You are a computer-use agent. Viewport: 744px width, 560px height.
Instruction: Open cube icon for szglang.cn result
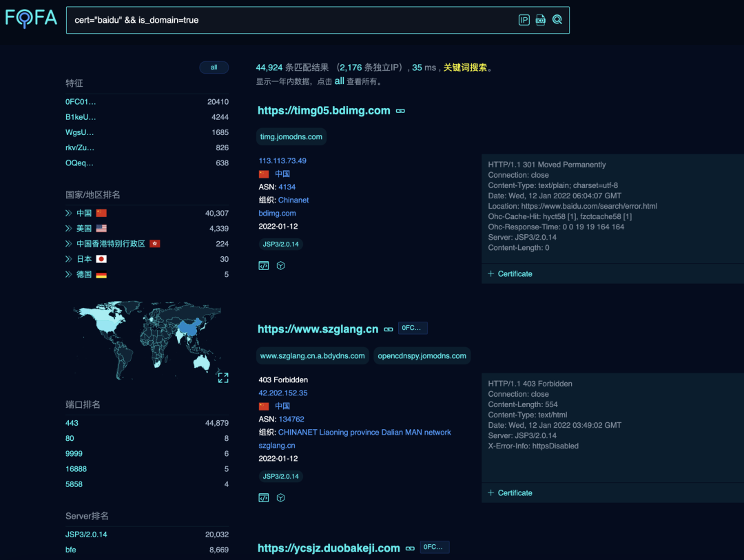[x=281, y=498]
